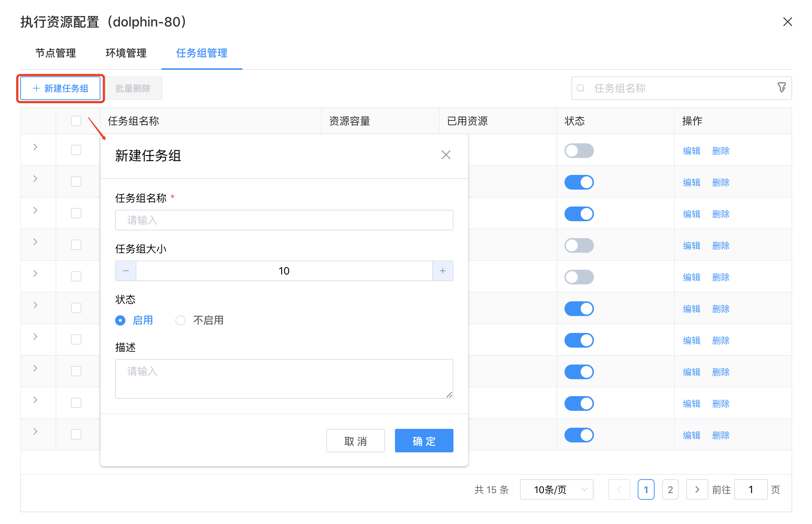Switch to the 环境管理 tab
The image size is (812, 524).
pos(125,53)
